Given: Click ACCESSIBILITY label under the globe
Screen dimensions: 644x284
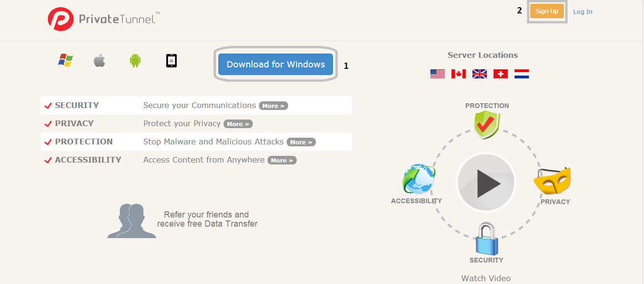Looking at the screenshot, I should click(416, 201).
